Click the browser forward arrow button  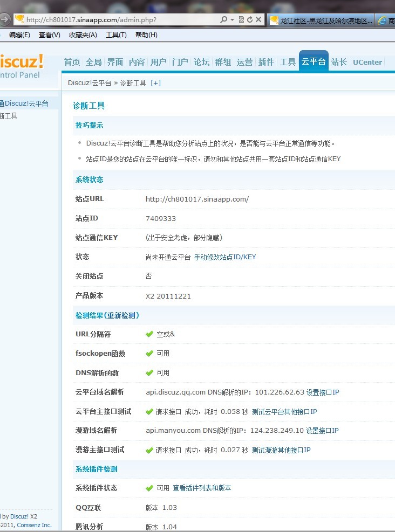click(x=5, y=19)
